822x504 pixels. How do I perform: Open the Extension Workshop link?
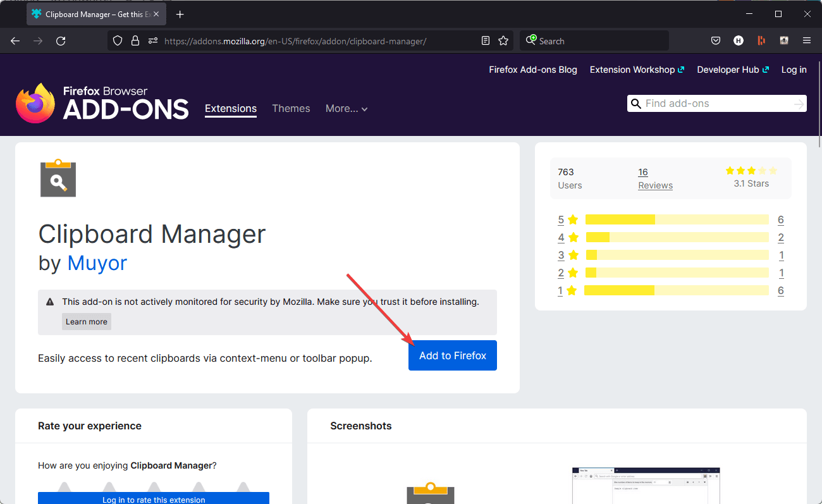pos(637,70)
